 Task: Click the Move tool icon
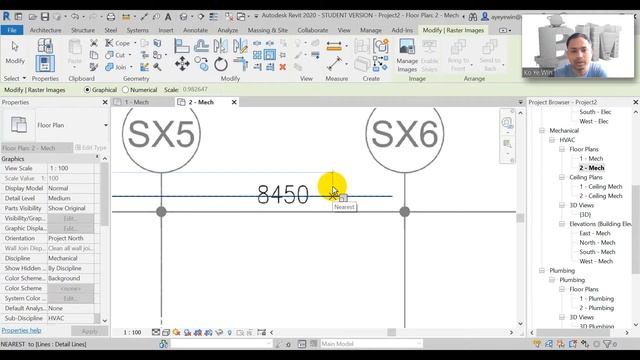pyautogui.click(x=182, y=64)
